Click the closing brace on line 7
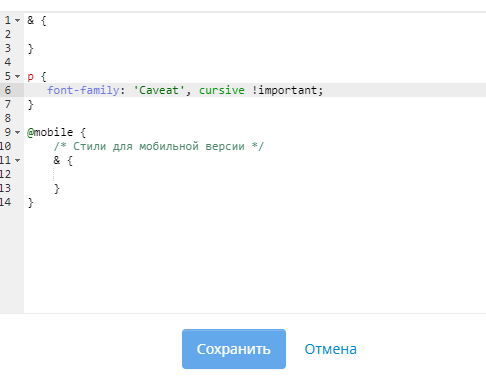 point(30,105)
